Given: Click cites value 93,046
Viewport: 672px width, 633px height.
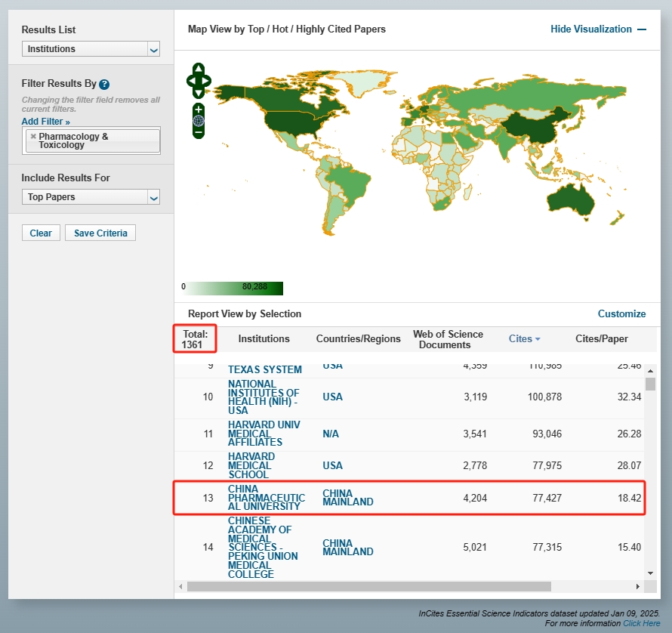Looking at the screenshot, I should coord(547,434).
